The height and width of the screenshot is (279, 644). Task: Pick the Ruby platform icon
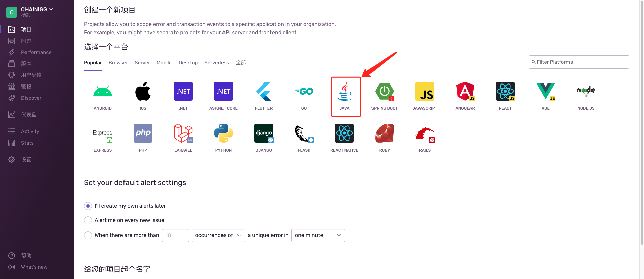385,133
